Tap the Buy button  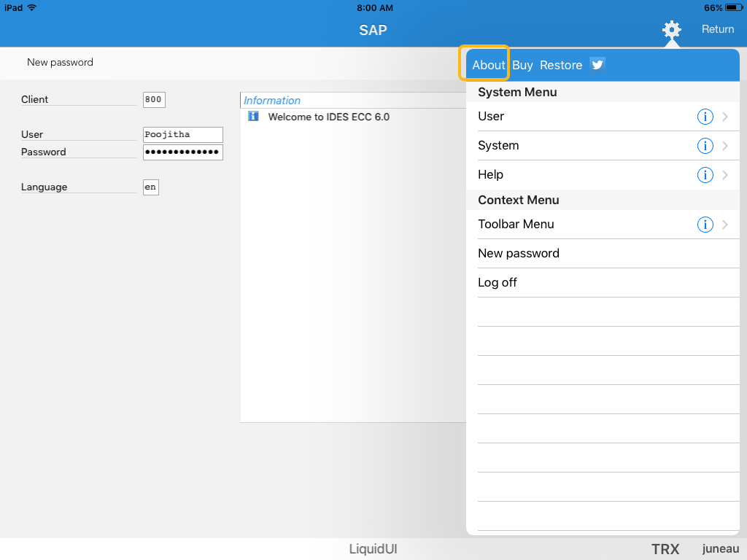[522, 65]
